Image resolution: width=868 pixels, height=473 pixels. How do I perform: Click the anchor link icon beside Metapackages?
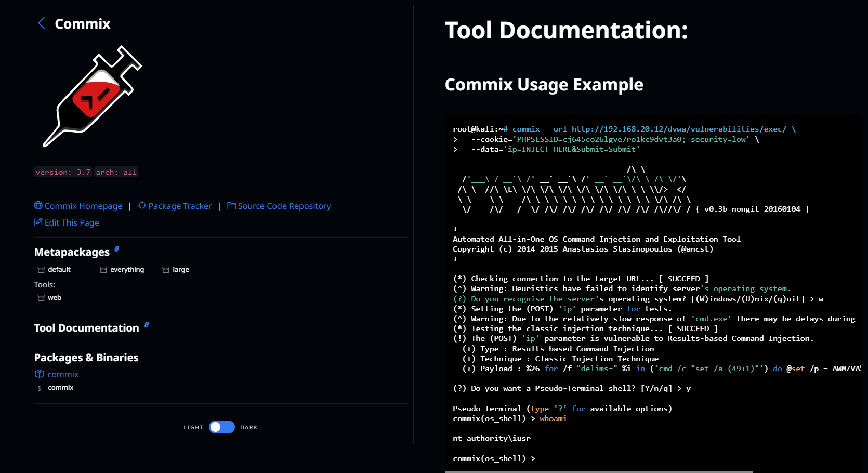(116, 248)
